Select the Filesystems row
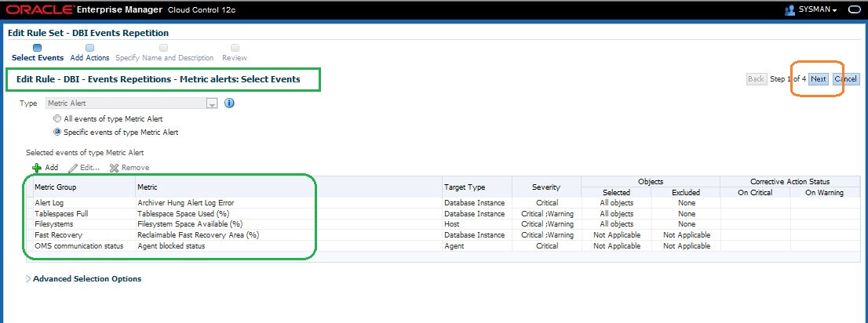Image resolution: width=868 pixels, height=323 pixels. [x=442, y=224]
